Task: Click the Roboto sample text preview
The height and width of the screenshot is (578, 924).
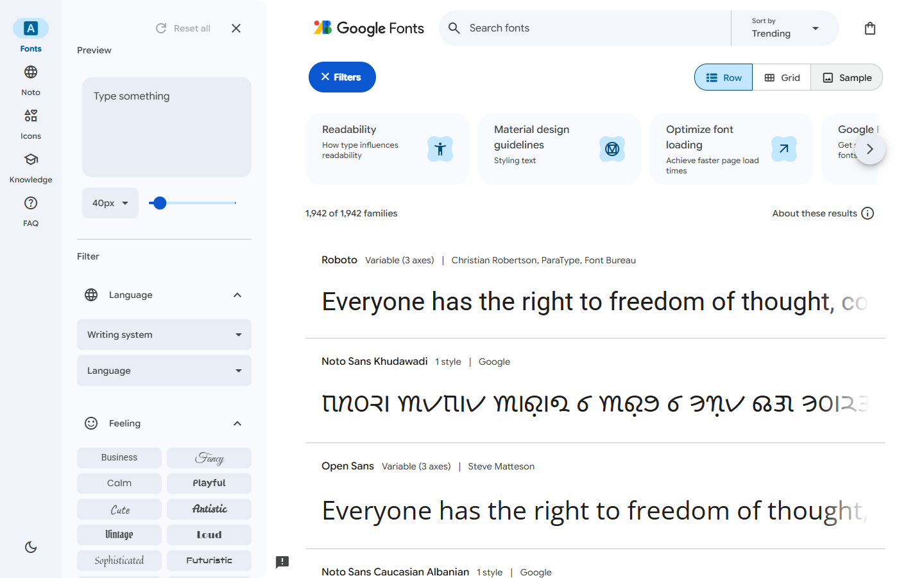Action: (x=595, y=302)
